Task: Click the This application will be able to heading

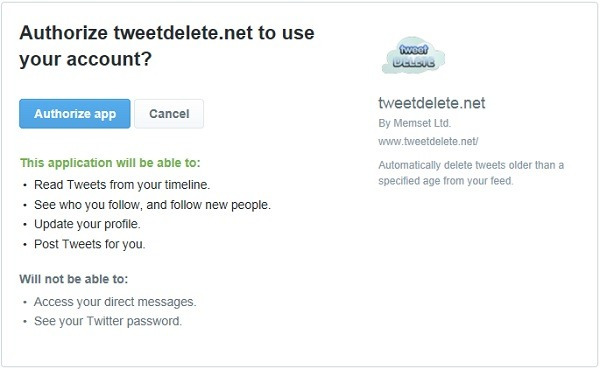Action: (x=110, y=163)
